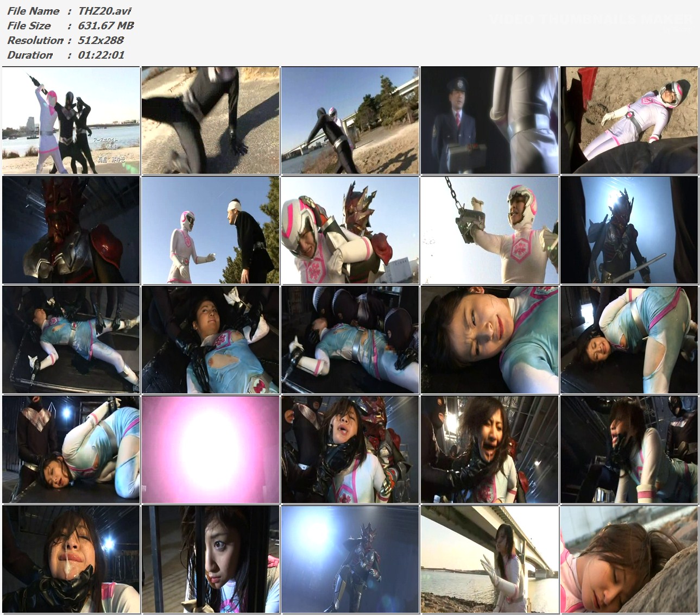700x615 pixels.
Task: Select thumbnail of woman standing under bridge by water
Action: coord(490,559)
